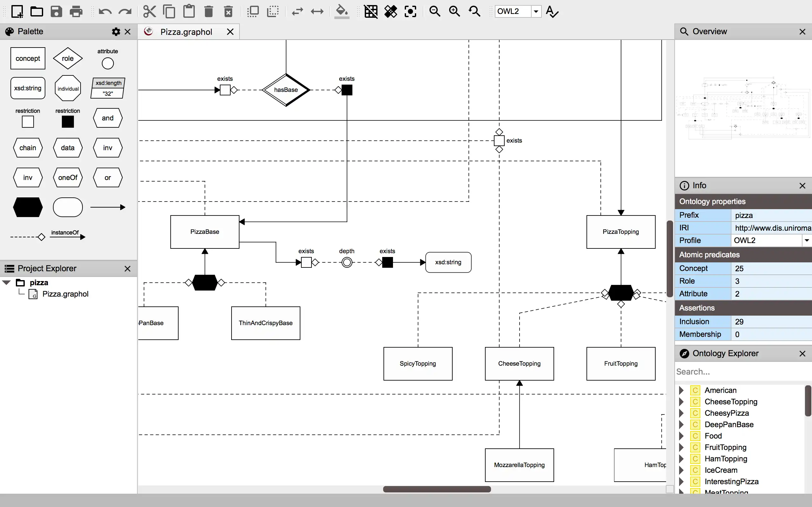Open the Pizza.graphol tab
Image resolution: width=812 pixels, height=507 pixels.
click(x=186, y=32)
